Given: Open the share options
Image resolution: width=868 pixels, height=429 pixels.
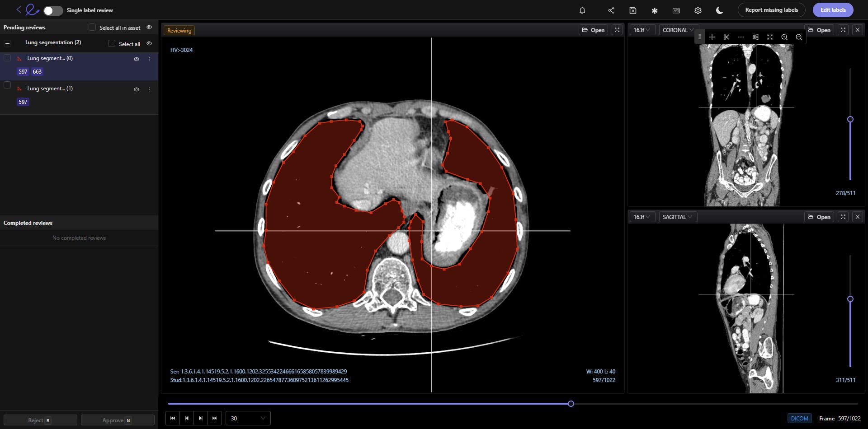Looking at the screenshot, I should 611,10.
